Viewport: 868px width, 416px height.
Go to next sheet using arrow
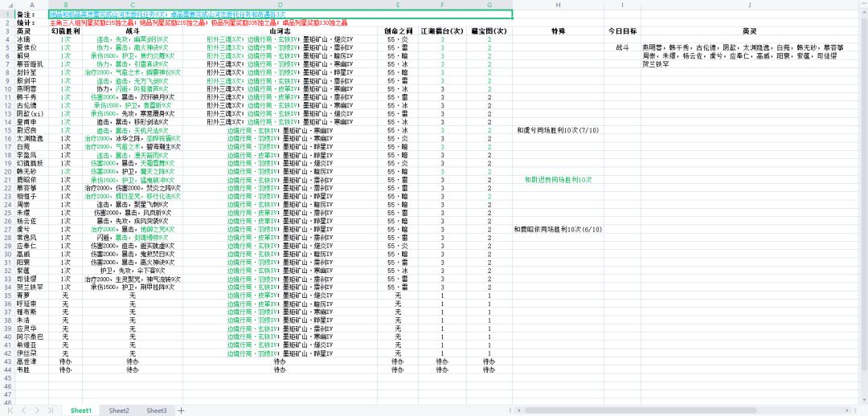coord(36,410)
